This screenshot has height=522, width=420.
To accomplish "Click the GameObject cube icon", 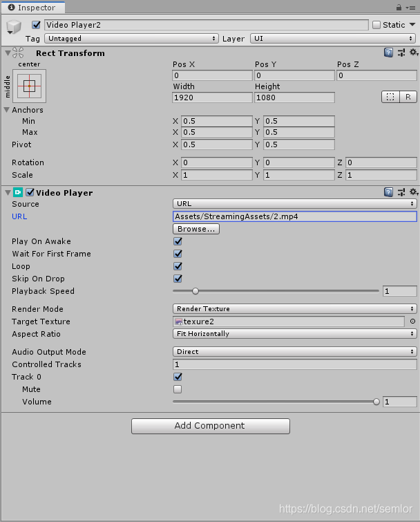I will [14, 27].
